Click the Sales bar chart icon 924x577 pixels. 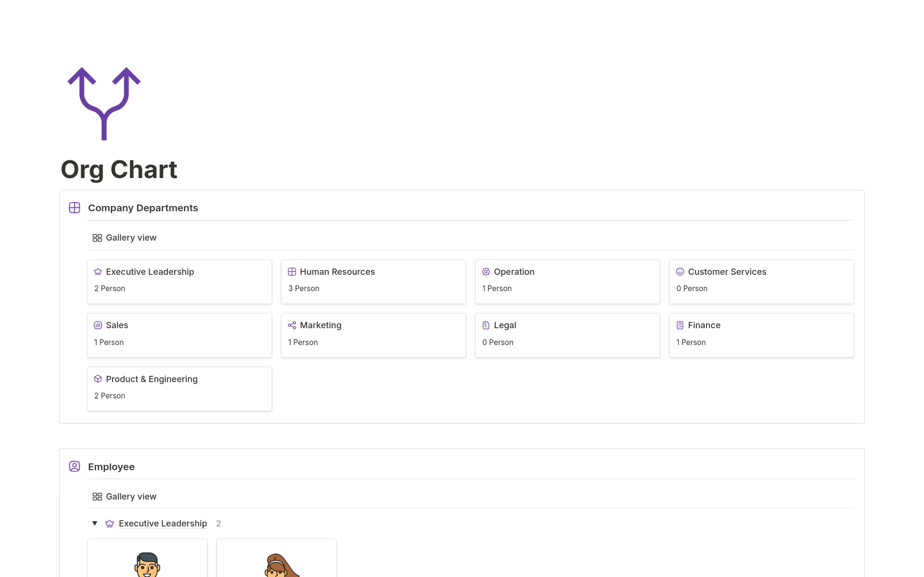pos(98,325)
